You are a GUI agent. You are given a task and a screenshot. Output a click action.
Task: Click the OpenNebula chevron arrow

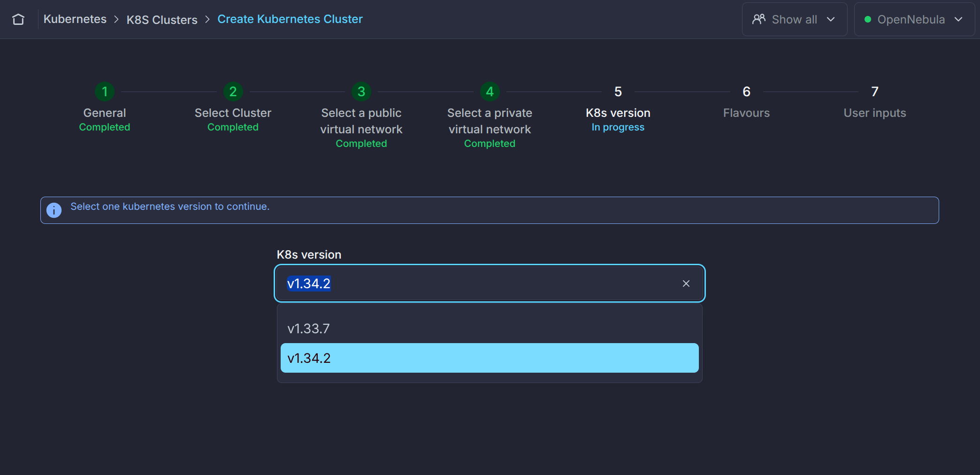(958, 19)
